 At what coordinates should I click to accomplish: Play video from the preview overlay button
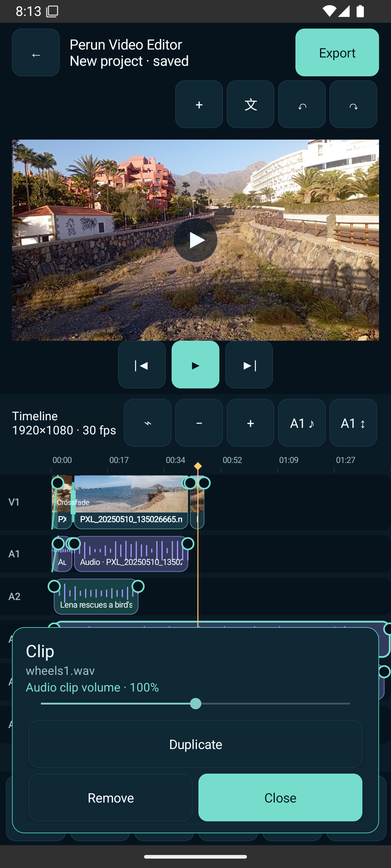point(195,240)
